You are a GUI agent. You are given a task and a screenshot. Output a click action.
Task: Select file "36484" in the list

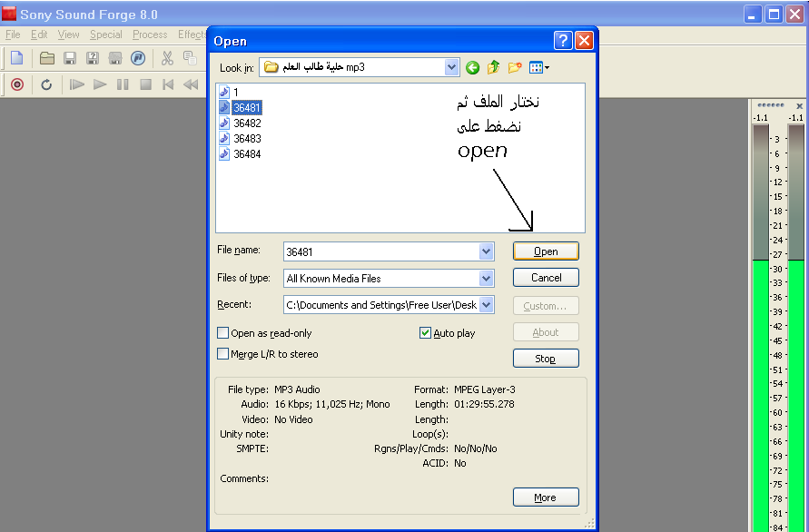247,153
